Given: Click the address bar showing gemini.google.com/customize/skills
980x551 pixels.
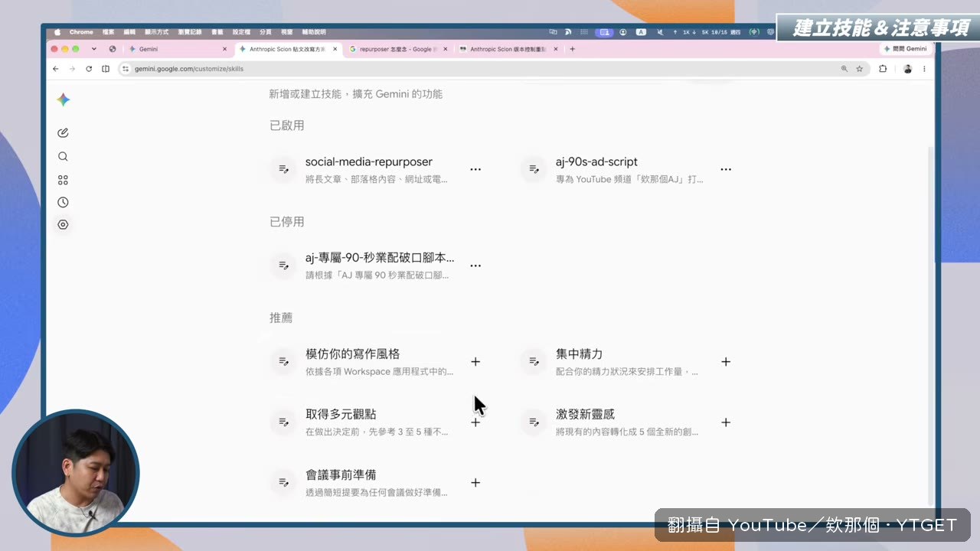Looking at the screenshot, I should 493,69.
